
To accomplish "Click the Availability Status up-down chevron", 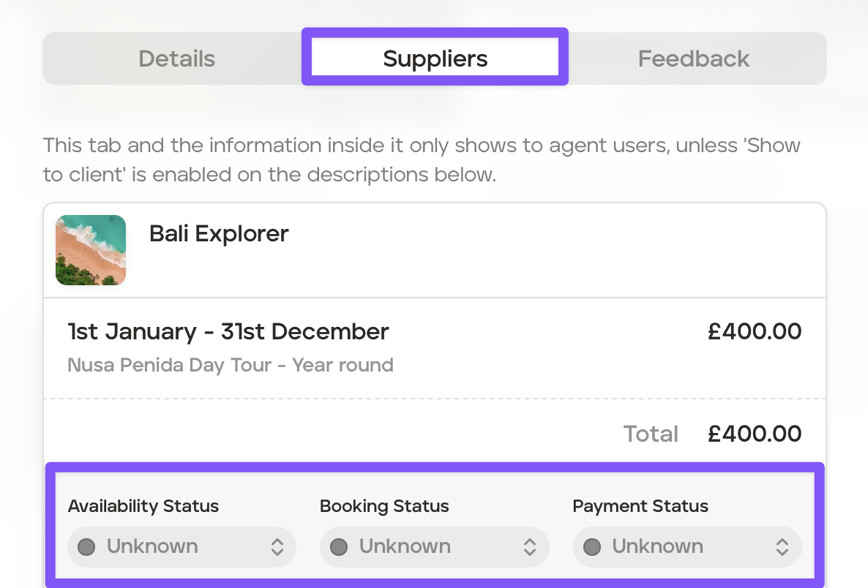I will pos(277,547).
